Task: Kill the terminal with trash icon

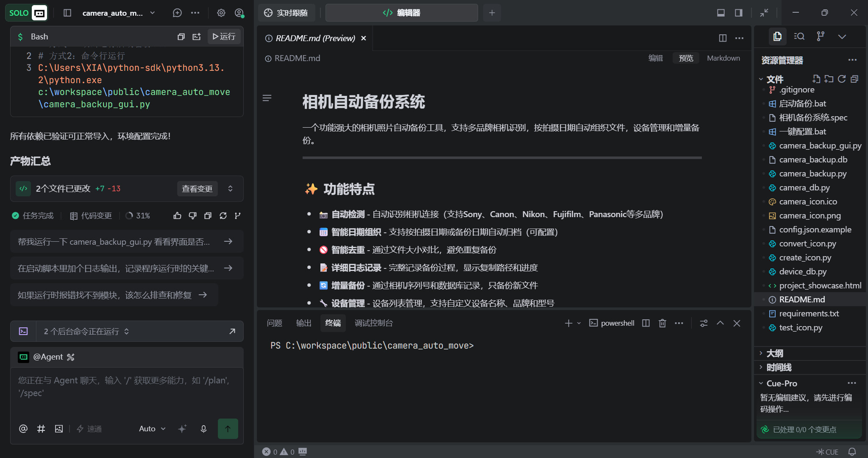Action: click(662, 323)
